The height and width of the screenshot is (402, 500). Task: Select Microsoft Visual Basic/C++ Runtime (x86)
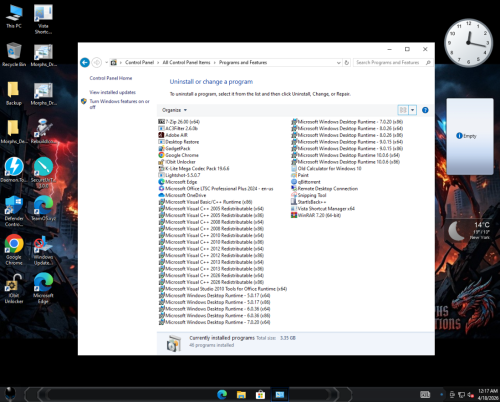pos(205,202)
